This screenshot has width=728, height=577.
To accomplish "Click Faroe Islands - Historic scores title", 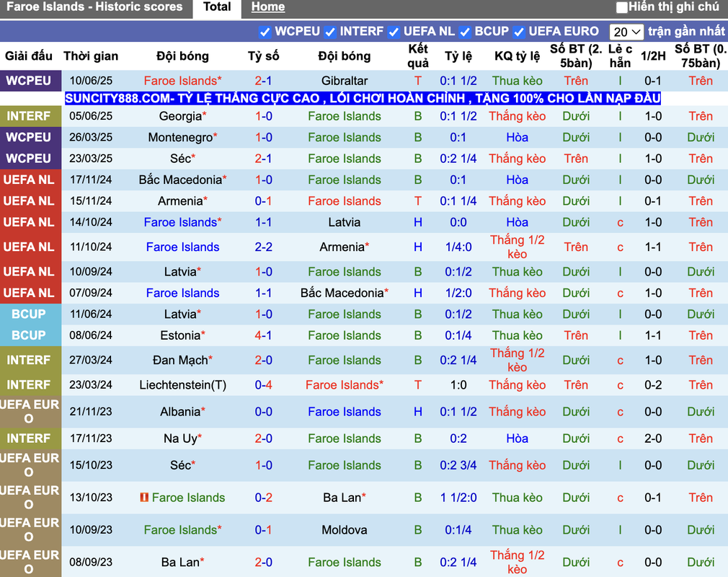I will coord(94,7).
